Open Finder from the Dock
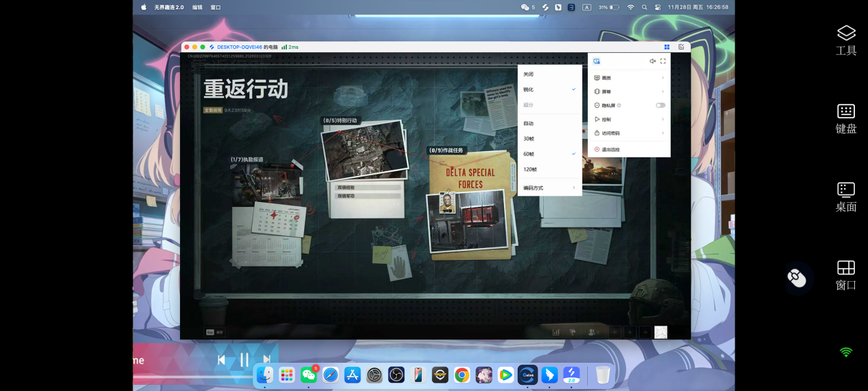This screenshot has height=391, width=868. point(265,375)
